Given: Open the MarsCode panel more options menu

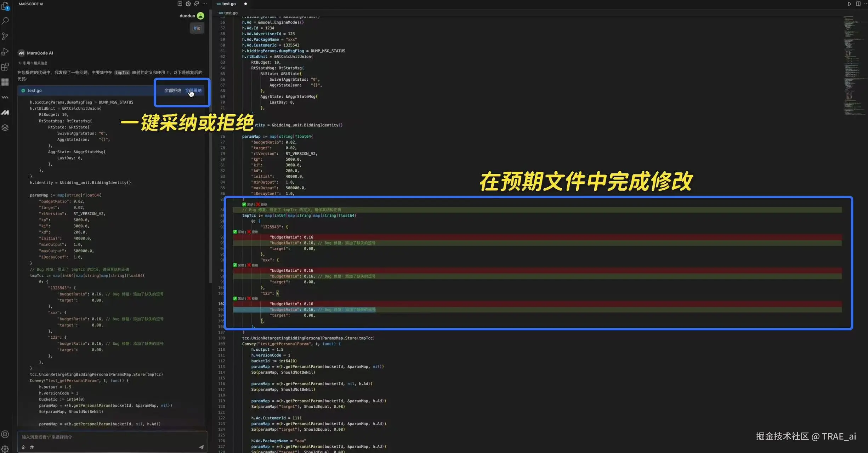Looking at the screenshot, I should 205,4.
